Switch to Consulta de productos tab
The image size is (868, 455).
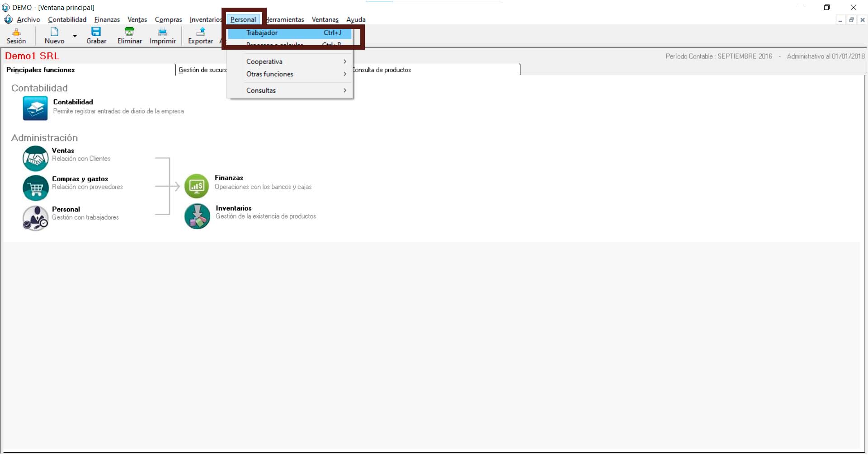coord(382,70)
